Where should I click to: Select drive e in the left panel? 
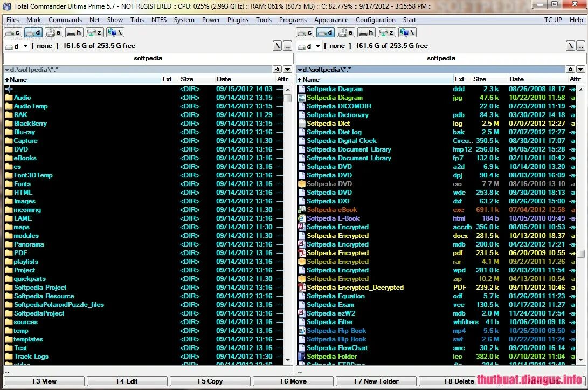point(53,33)
